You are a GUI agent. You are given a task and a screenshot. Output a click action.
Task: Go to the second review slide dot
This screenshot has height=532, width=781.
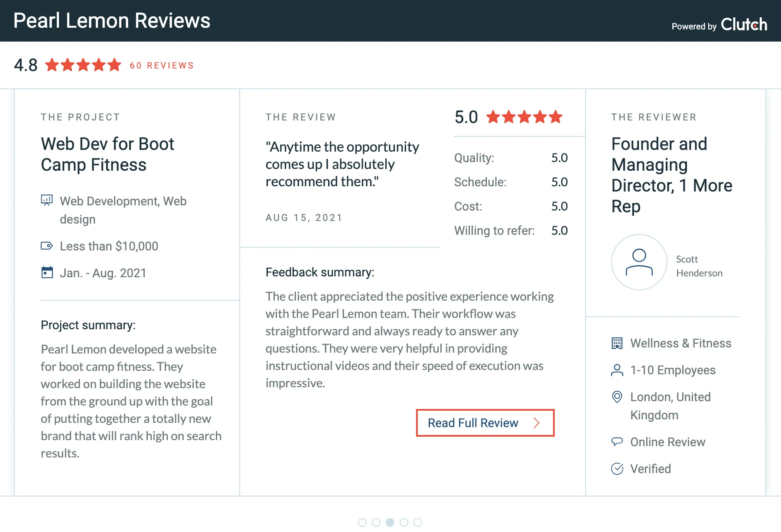click(x=376, y=522)
